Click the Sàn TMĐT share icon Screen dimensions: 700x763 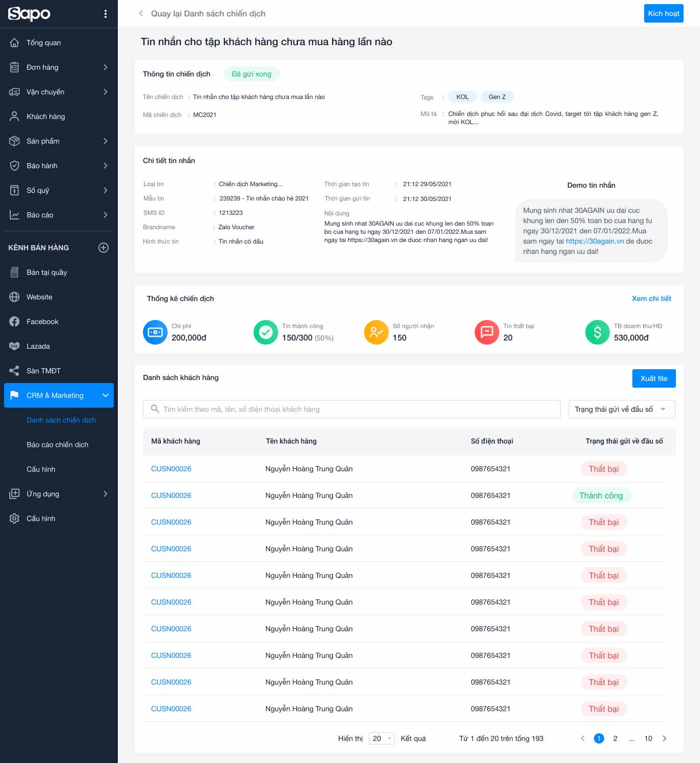click(14, 371)
